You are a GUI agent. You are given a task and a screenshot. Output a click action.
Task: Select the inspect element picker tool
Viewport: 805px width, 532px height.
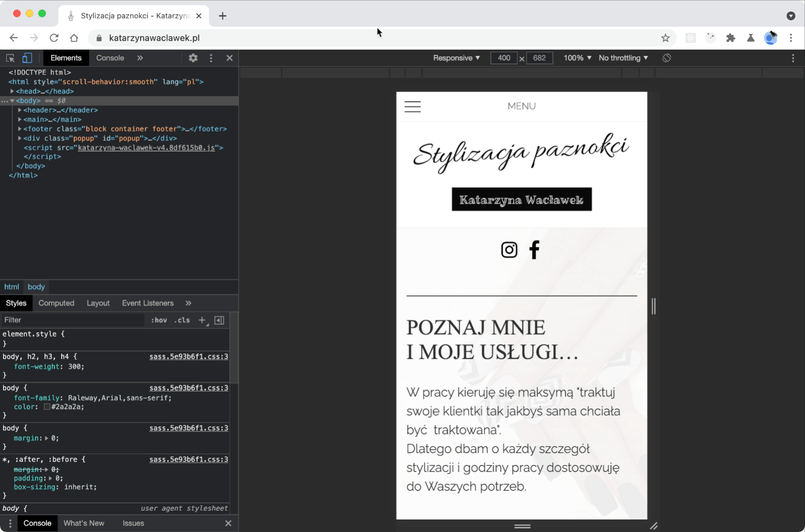(x=10, y=58)
